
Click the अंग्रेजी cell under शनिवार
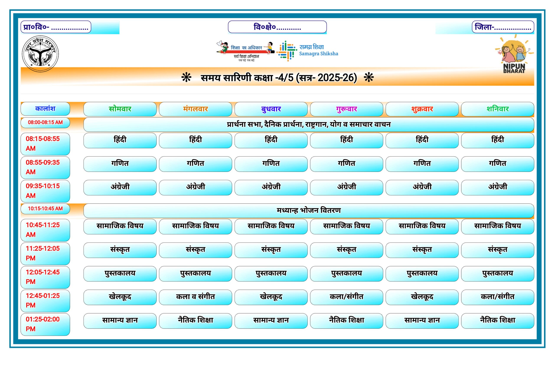498,187
